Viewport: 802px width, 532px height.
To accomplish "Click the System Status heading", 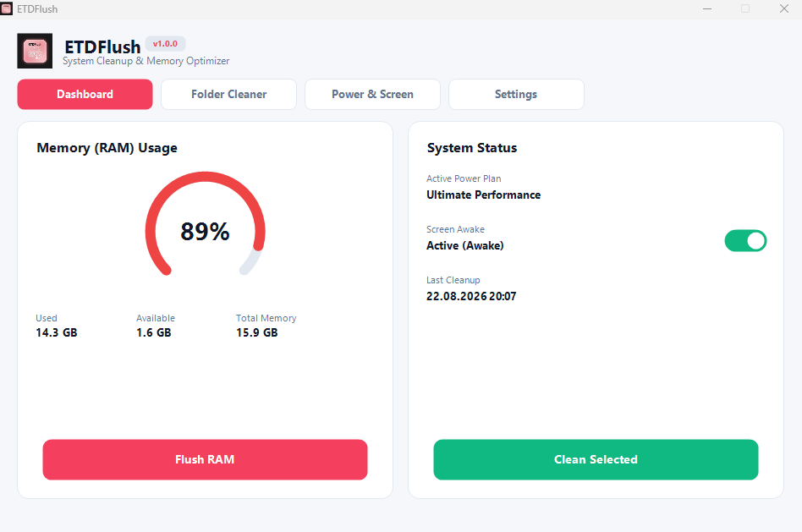I will click(x=472, y=148).
